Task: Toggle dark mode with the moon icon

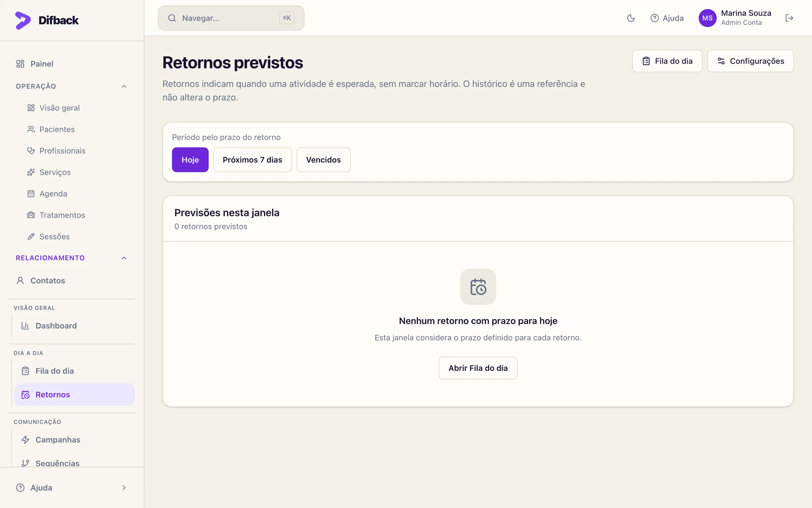Action: [631, 18]
